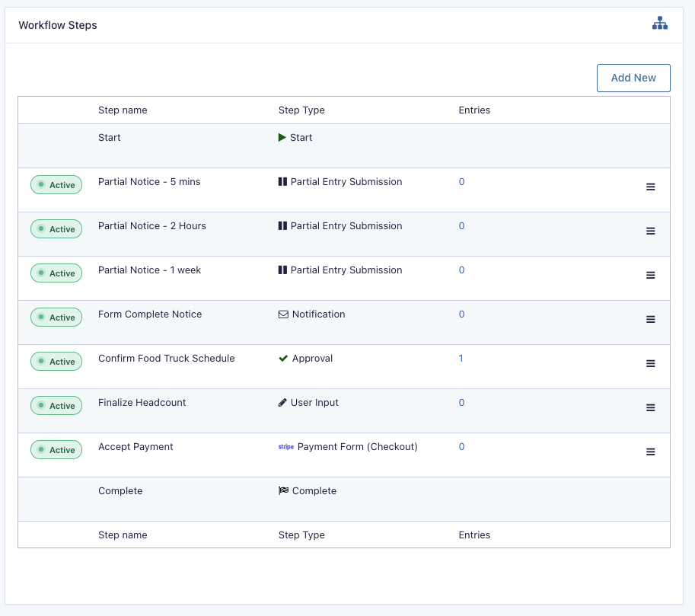Image resolution: width=695 pixels, height=616 pixels.
Task: Click the Complete step name
Action: (120, 491)
